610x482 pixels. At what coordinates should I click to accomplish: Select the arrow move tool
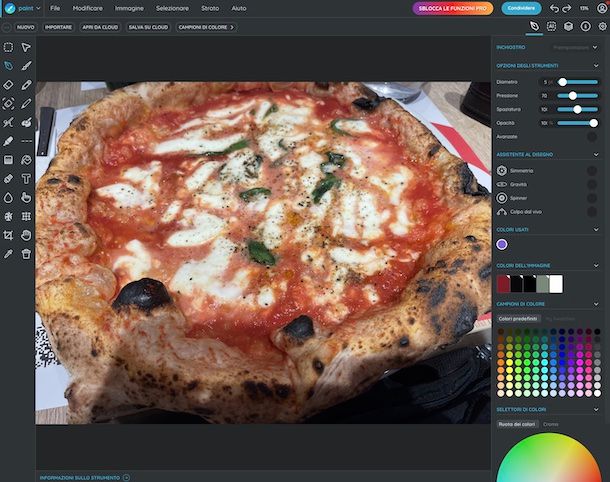point(26,47)
